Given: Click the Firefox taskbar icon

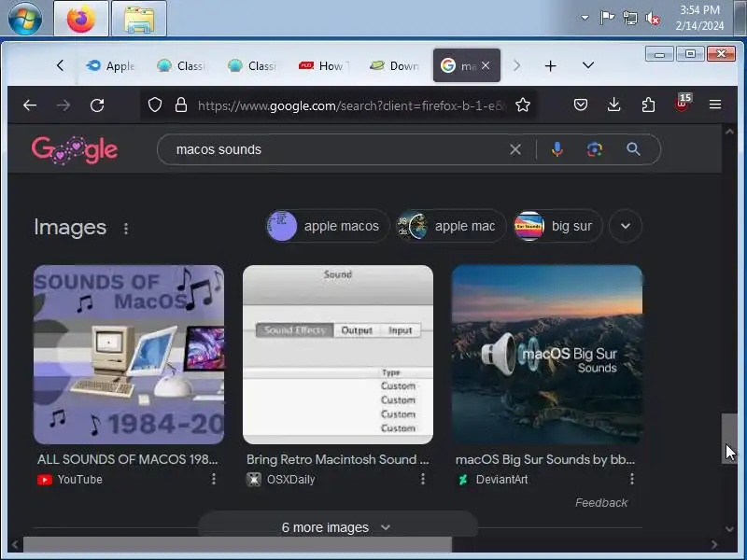Looking at the screenshot, I should (81, 19).
